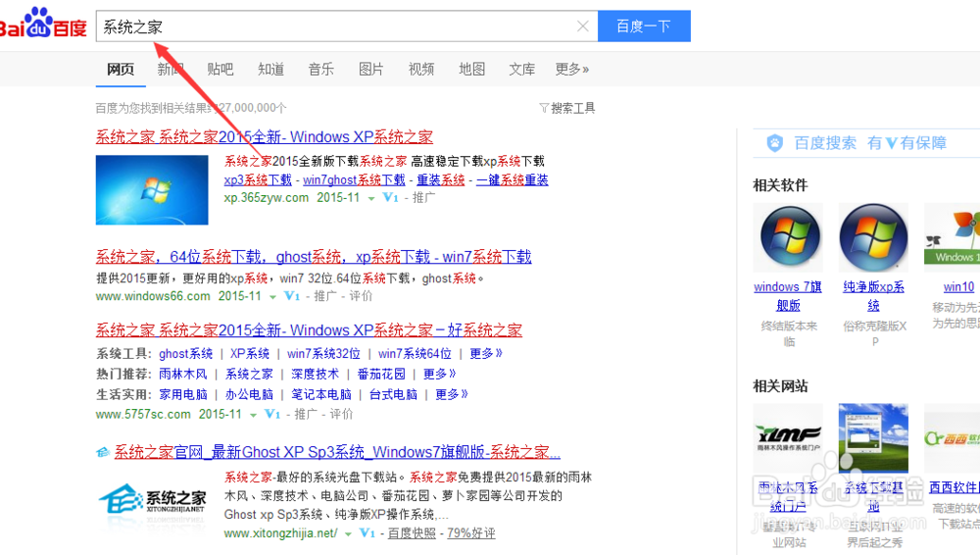This screenshot has height=555, width=980.
Task: Expand the 更多» tab menu
Action: pos(572,69)
